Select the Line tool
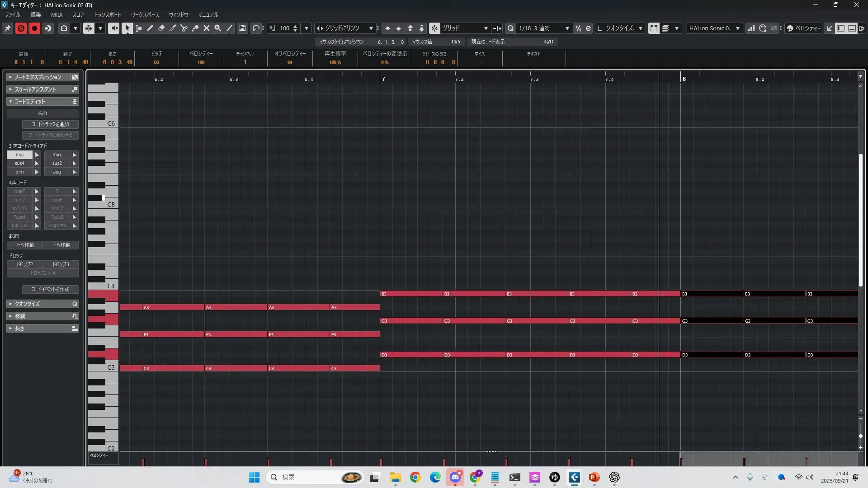The width and height of the screenshot is (868, 488). 229,28
